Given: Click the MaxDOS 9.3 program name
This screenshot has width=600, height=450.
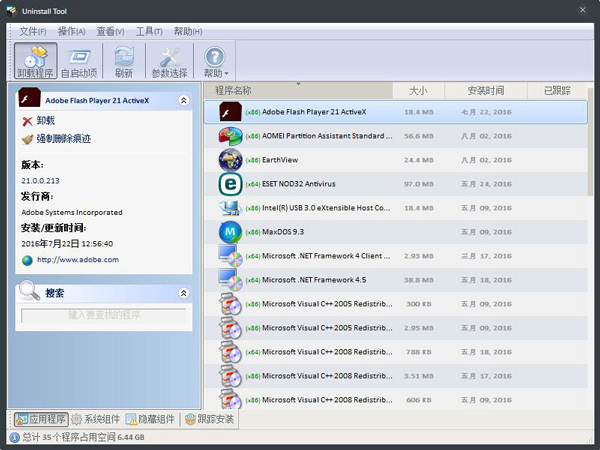Looking at the screenshot, I should click(283, 232).
